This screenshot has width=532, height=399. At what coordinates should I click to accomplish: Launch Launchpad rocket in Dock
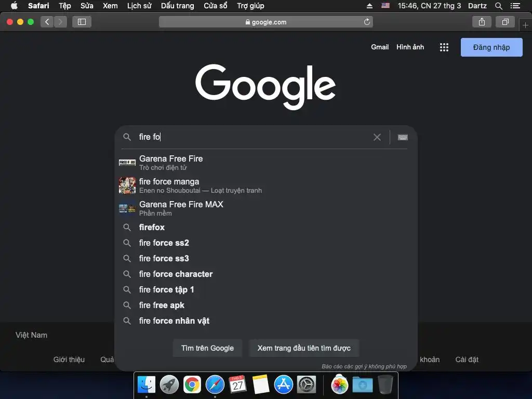tap(169, 384)
